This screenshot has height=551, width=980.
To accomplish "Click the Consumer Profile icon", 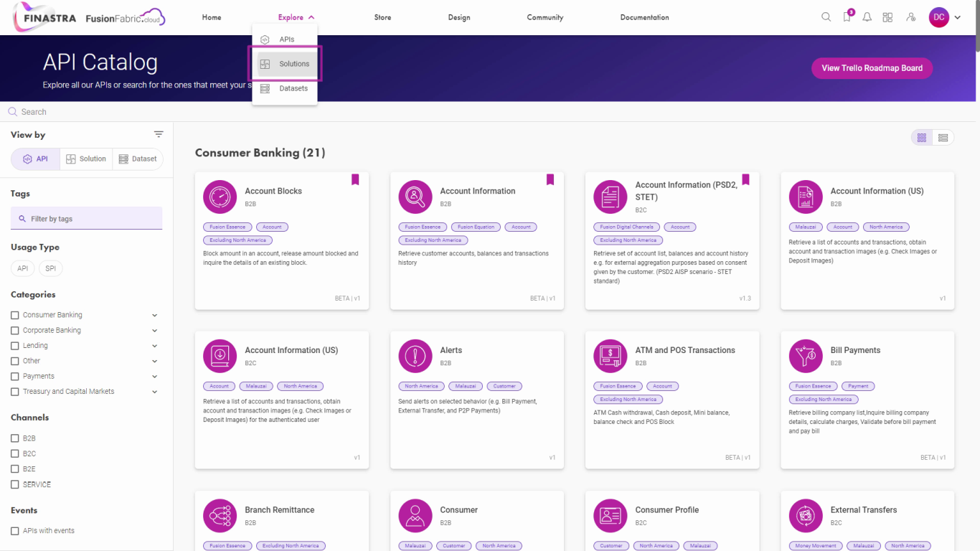I will pos(611,515).
